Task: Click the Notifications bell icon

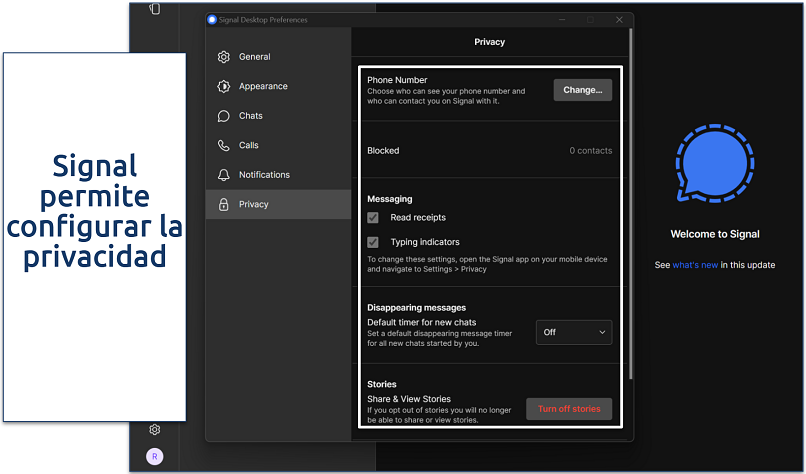Action: (x=224, y=175)
